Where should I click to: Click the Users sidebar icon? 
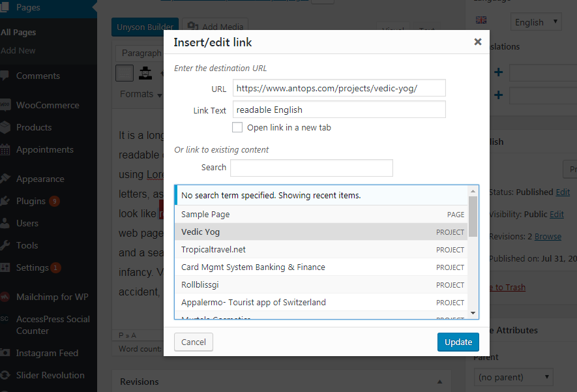coord(5,223)
